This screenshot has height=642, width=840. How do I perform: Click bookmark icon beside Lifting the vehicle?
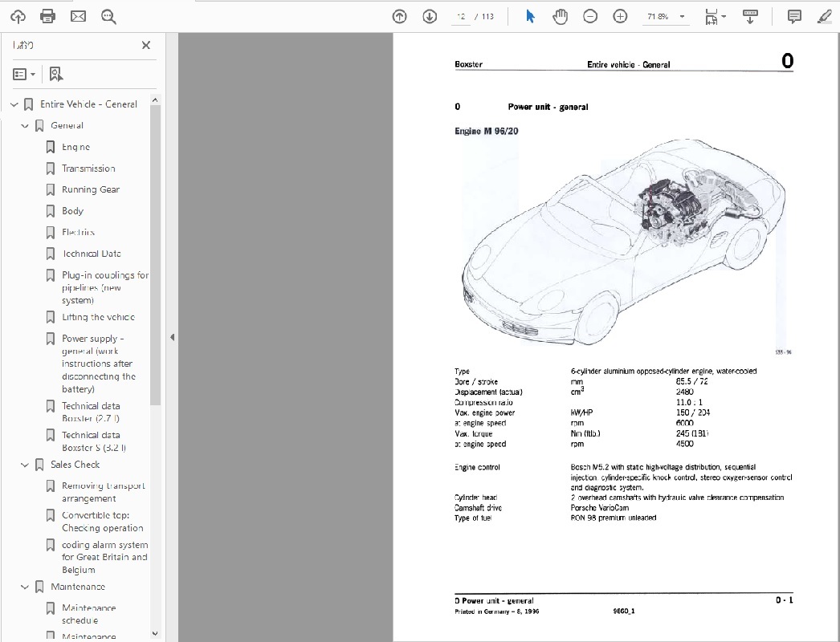click(x=51, y=317)
